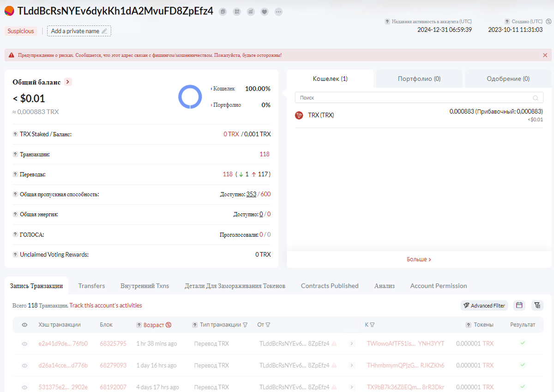Switch to the 'Кошелек (1)' tab

pyautogui.click(x=330, y=78)
